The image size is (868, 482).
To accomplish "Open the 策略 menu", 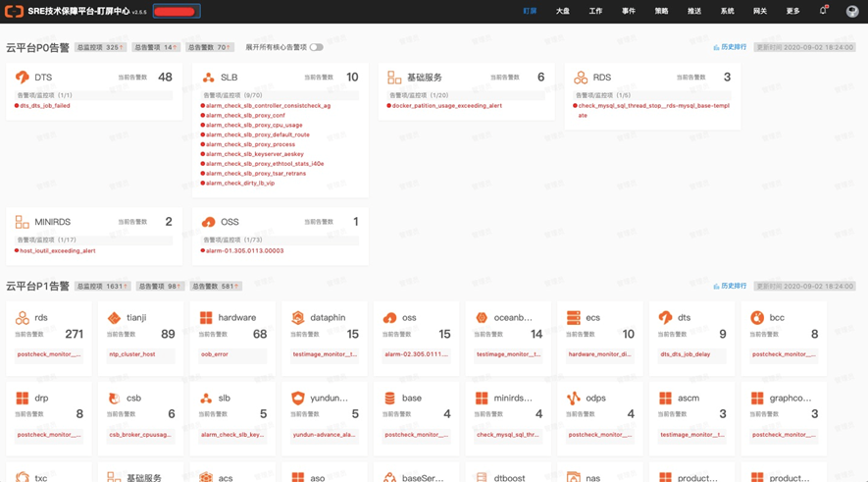I will coord(661,11).
